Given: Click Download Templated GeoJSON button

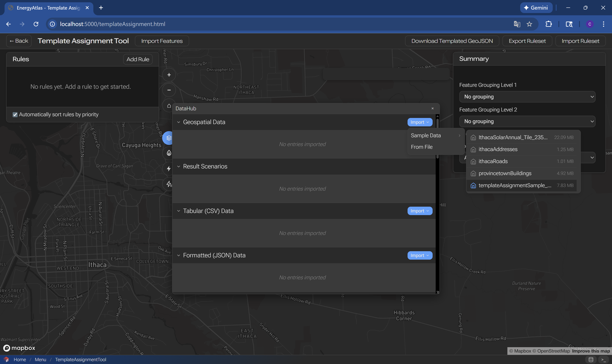Looking at the screenshot, I should pyautogui.click(x=452, y=41).
